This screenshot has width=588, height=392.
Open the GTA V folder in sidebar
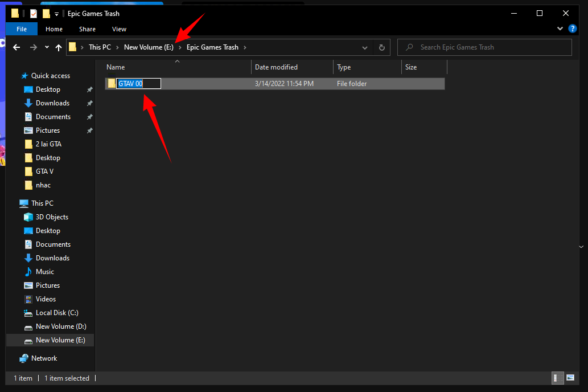point(44,171)
